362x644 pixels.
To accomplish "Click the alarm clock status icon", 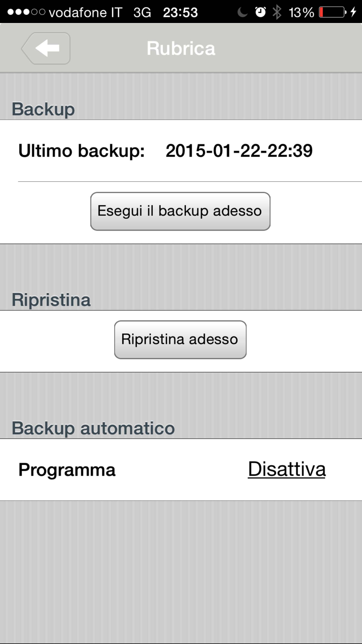I will [260, 12].
